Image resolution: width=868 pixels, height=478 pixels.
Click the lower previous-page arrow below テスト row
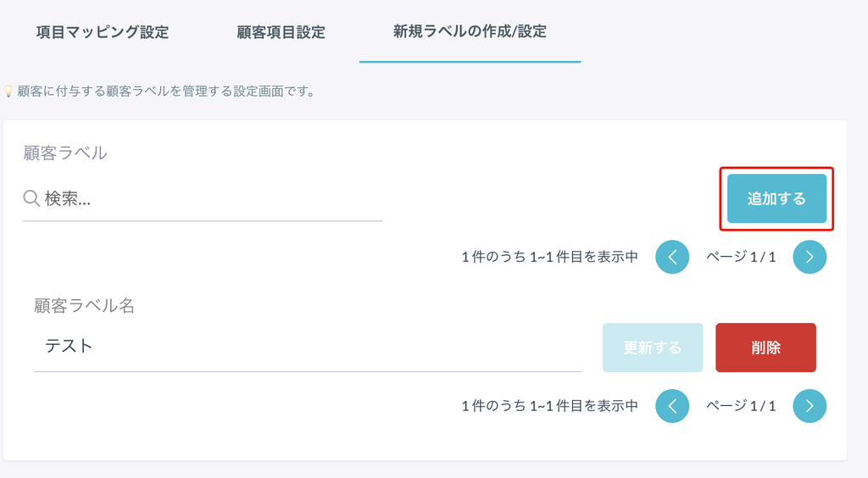(672, 406)
